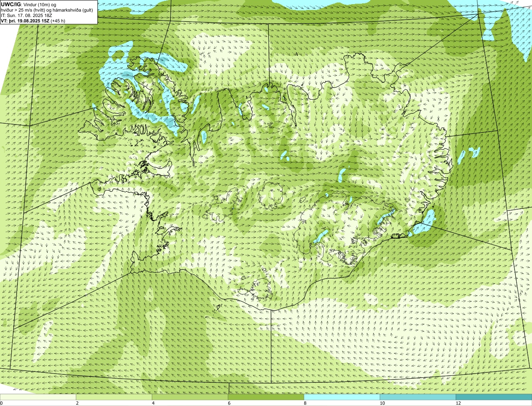Viewport: 532px width, 406px height.
Task: Click the '6' label on the scale
Action: pos(229,403)
